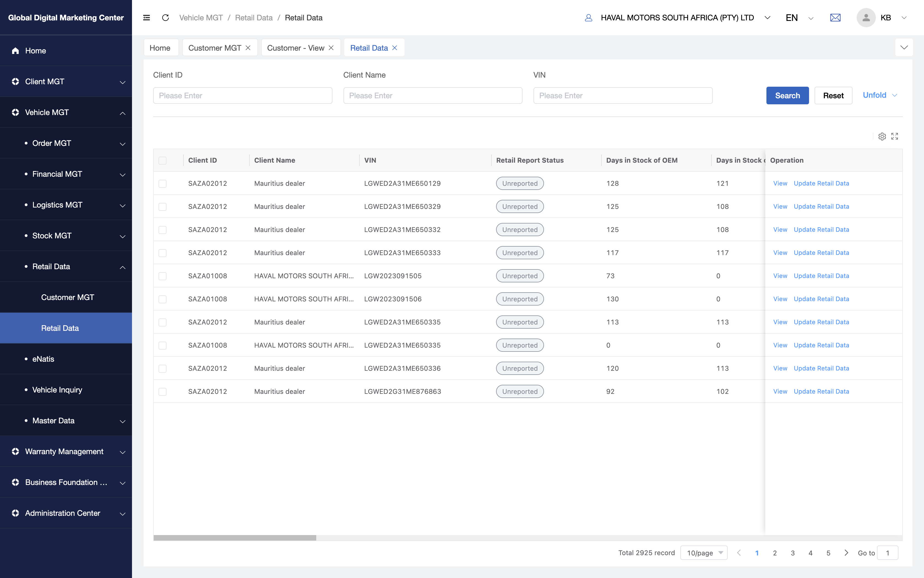The width and height of the screenshot is (924, 578).
Task: Check the row with VIN LGWED2A31ME650336
Action: pos(163,369)
